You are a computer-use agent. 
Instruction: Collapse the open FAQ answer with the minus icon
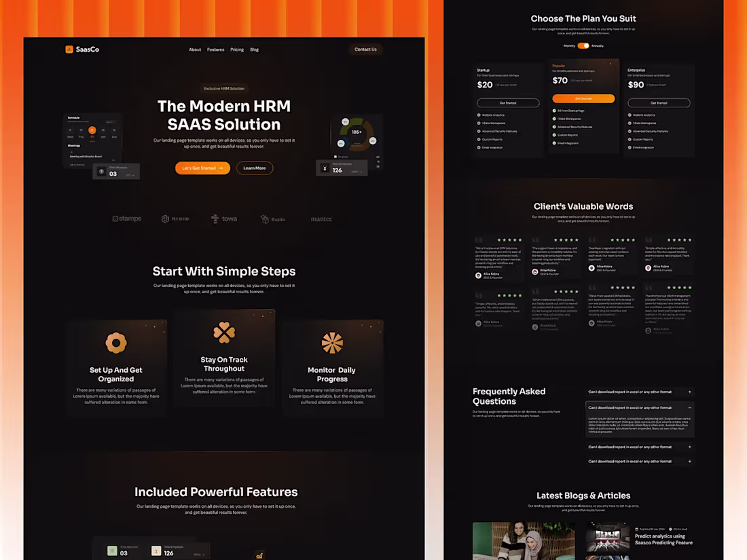pyautogui.click(x=689, y=407)
